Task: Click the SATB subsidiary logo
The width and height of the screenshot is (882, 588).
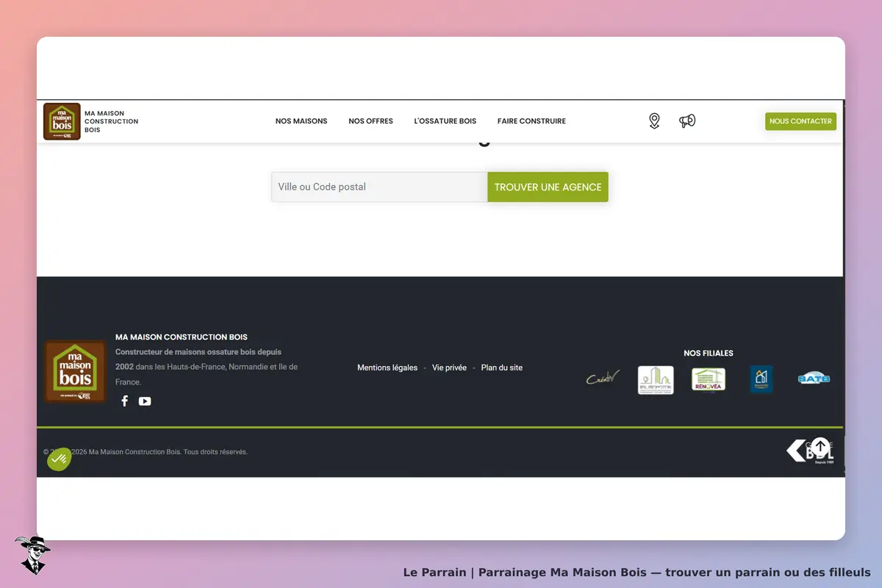Action: (814, 379)
